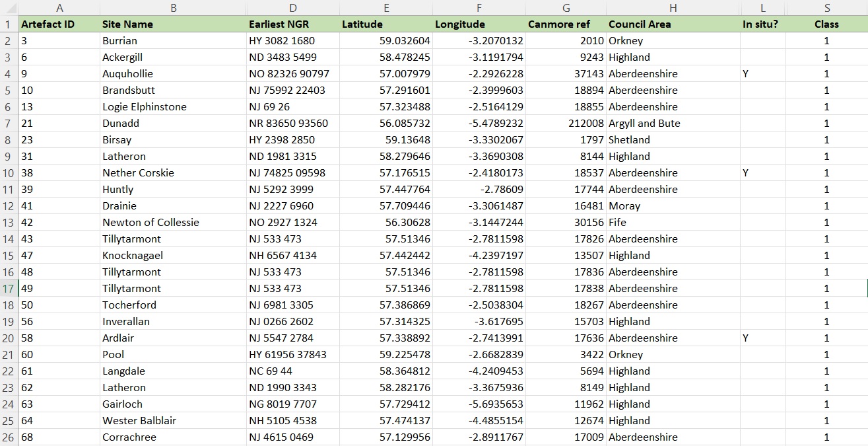The width and height of the screenshot is (868, 446).
Task: Click the 'Moray' council area cell
Action: point(673,206)
